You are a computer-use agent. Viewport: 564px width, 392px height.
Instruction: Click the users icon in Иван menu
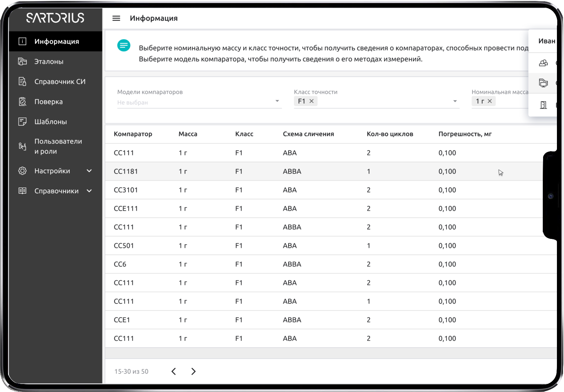[543, 63]
